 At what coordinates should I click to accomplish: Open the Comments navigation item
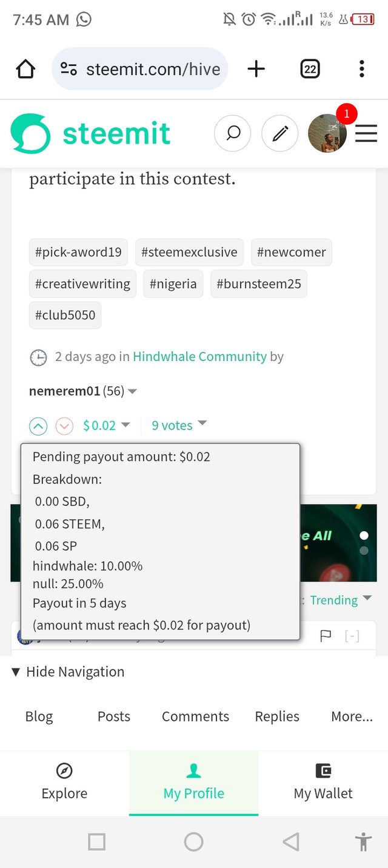click(x=195, y=717)
